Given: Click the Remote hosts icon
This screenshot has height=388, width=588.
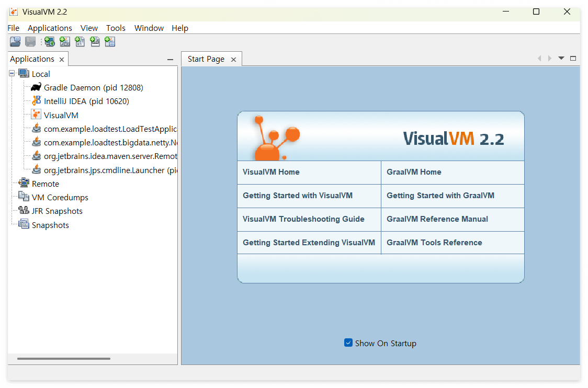Looking at the screenshot, I should (x=24, y=184).
